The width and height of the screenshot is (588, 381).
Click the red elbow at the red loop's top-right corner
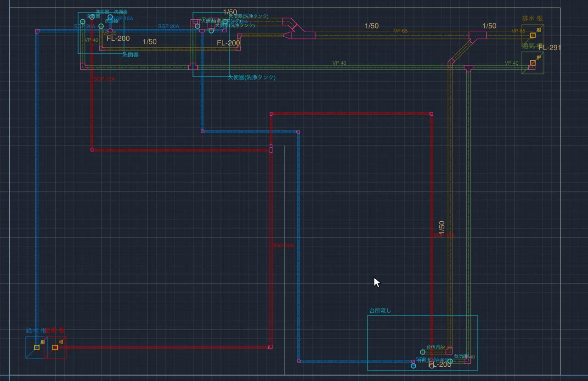(431, 113)
